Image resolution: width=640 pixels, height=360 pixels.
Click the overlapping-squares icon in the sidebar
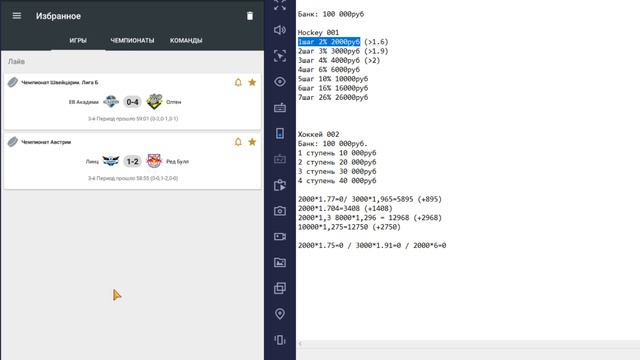280,288
